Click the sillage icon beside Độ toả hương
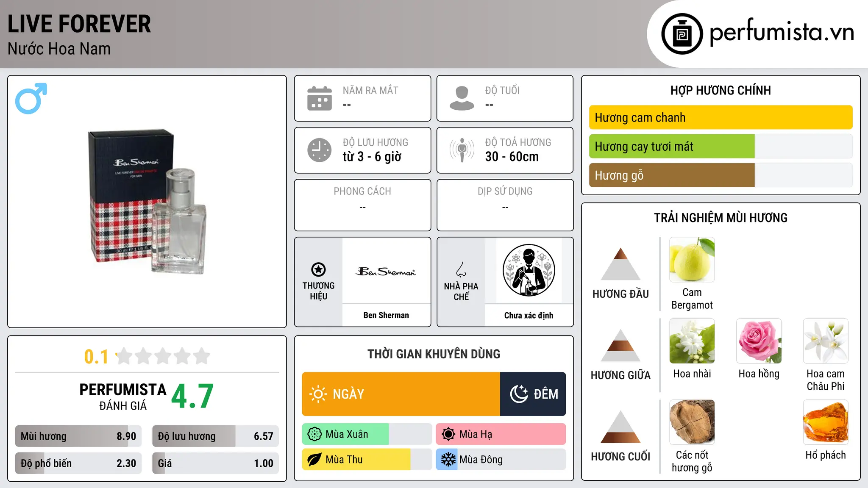 pyautogui.click(x=462, y=150)
